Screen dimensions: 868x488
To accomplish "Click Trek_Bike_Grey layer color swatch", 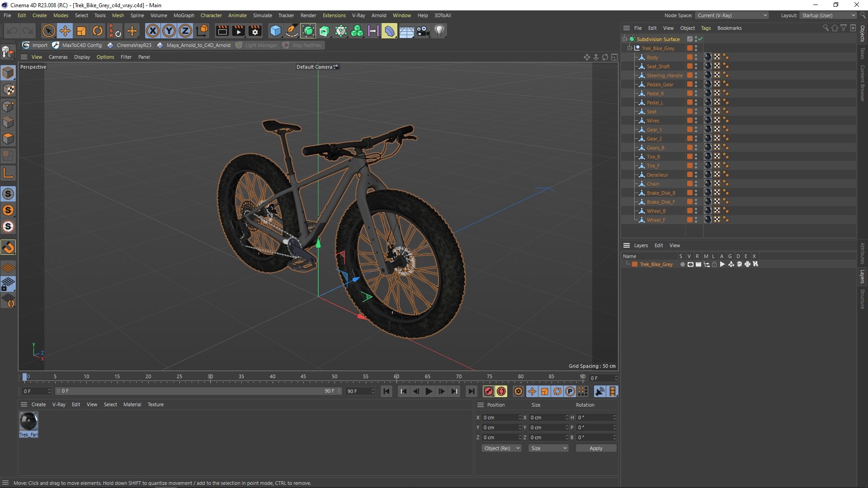I will [x=635, y=264].
